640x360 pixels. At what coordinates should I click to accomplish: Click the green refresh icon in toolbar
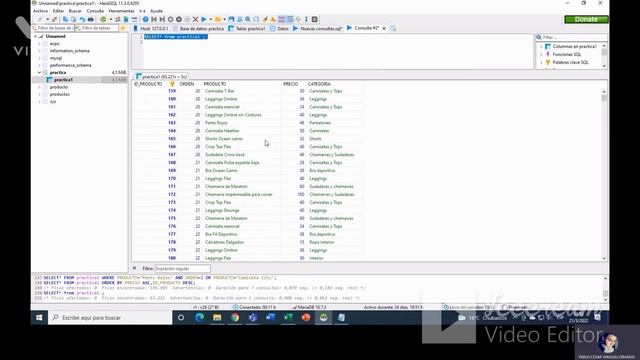tap(103, 19)
